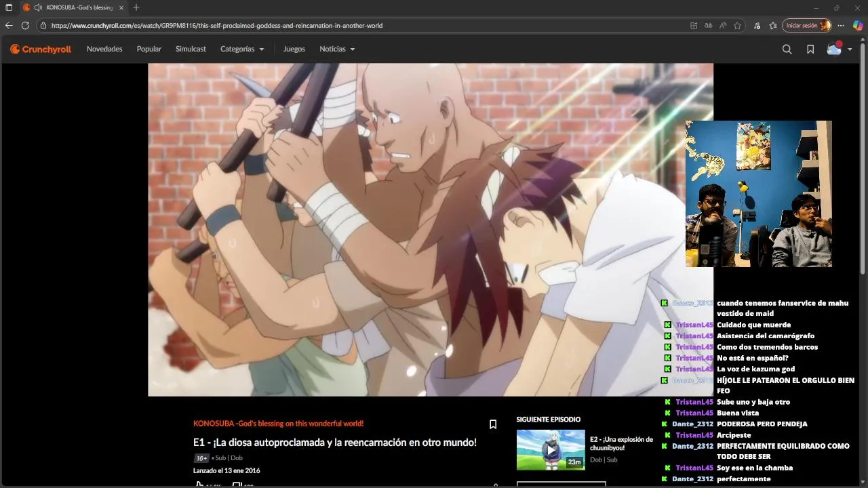Click the Lanzado el 13 ene 2016 text
Viewport: 868px width, 488px height.
point(226,470)
